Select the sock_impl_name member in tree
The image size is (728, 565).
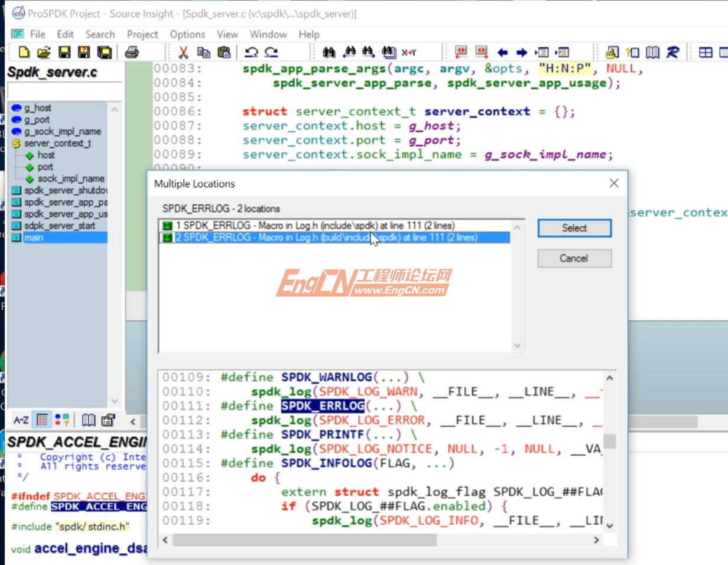[x=70, y=178]
